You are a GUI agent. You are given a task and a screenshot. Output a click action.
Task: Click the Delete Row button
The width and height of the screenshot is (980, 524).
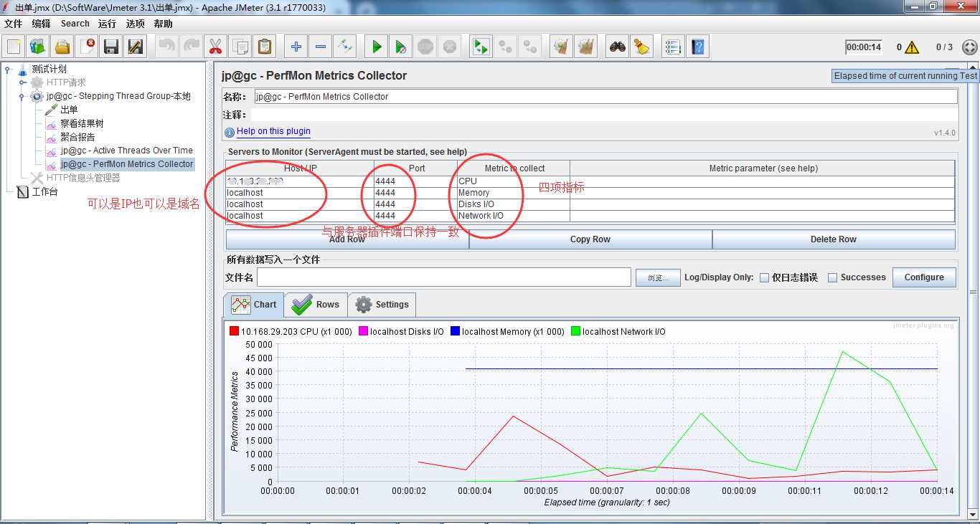click(x=834, y=239)
